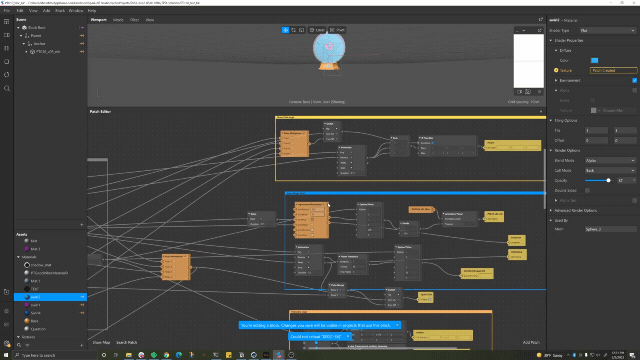Enable the Double Sided checkbox
640x360 pixels.
coord(587,190)
